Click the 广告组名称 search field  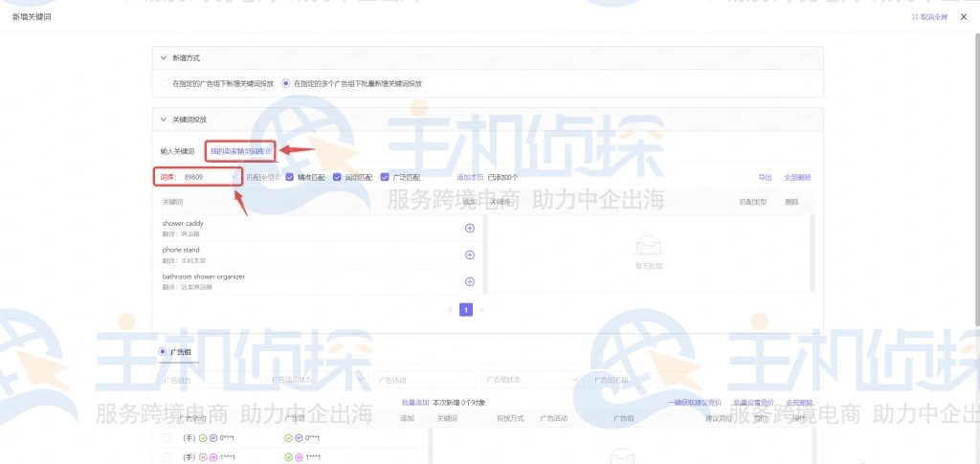click(x=638, y=380)
